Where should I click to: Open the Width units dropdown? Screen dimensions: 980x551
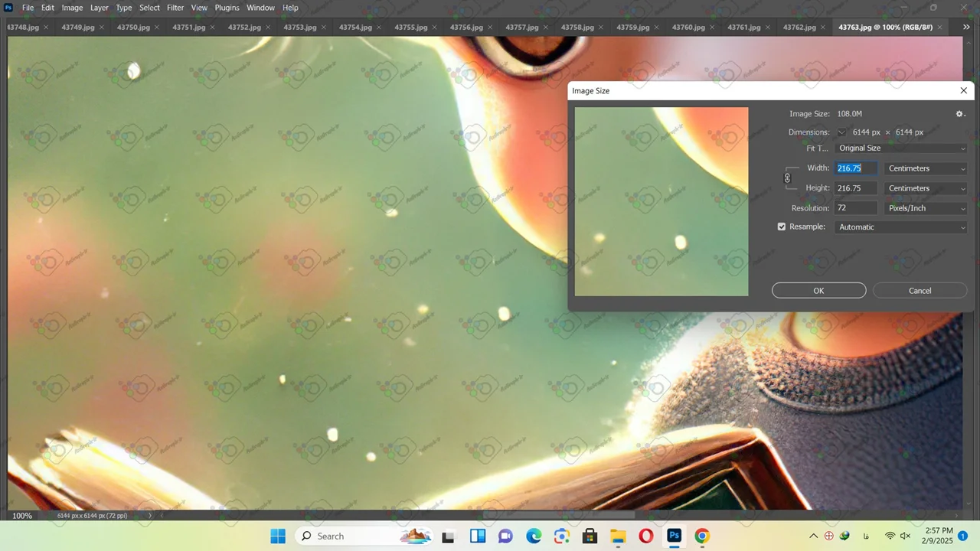(926, 168)
